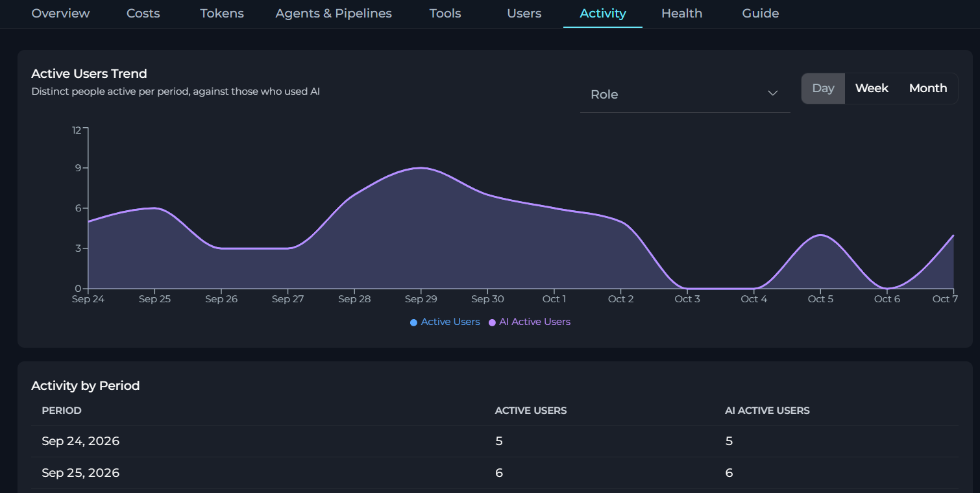Click the ACTIVE USERS column header

(531, 411)
